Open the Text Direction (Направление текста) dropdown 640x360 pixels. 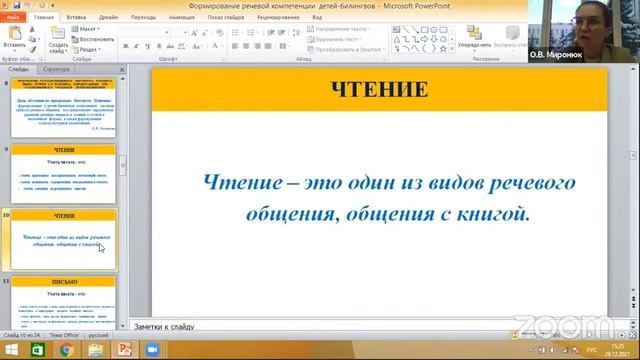[338, 29]
